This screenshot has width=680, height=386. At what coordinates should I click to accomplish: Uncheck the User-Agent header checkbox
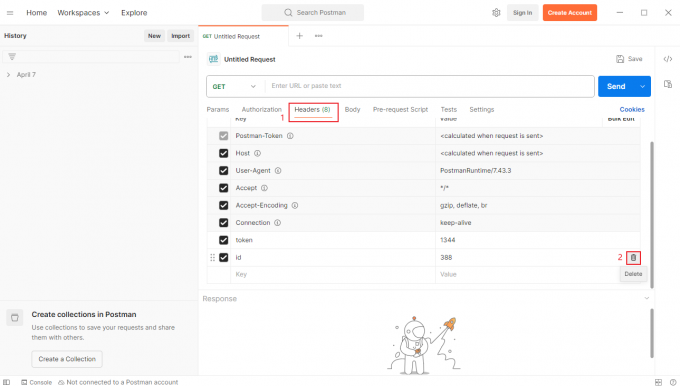[x=223, y=170]
